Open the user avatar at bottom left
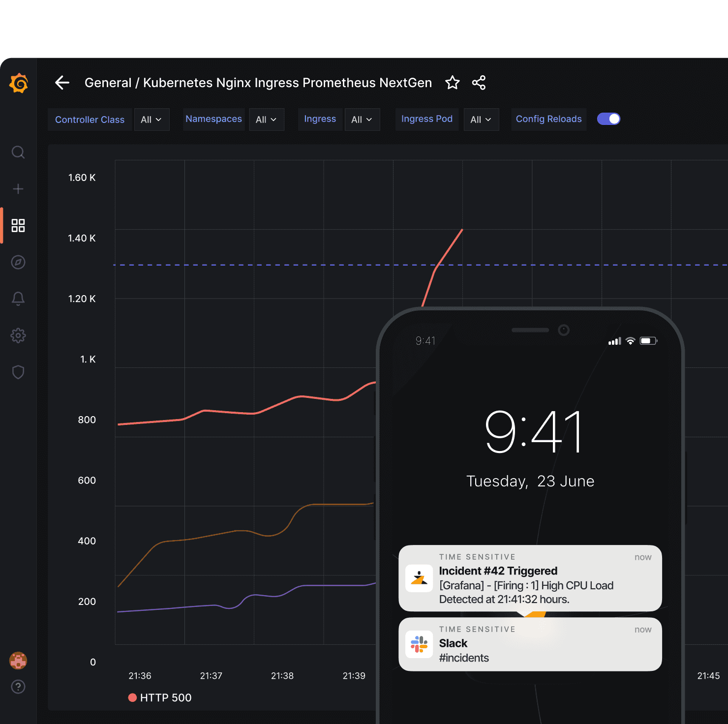Viewport: 728px width, 724px height. [18, 661]
